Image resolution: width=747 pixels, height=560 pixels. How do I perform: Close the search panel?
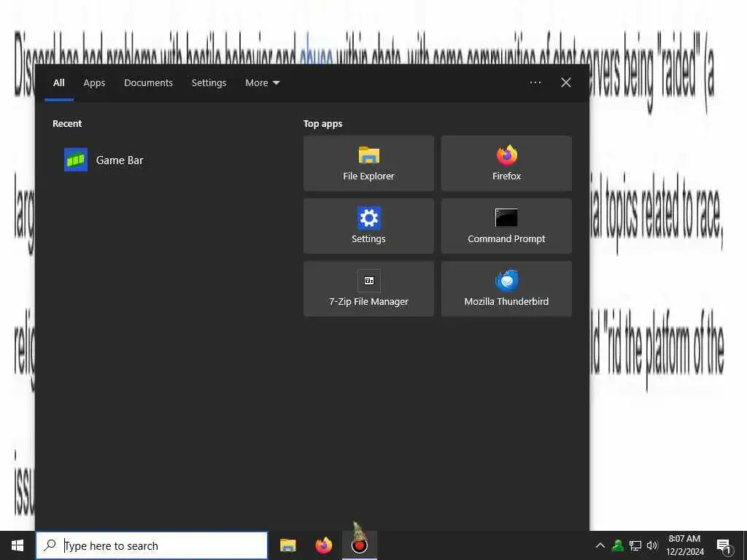[x=565, y=83]
